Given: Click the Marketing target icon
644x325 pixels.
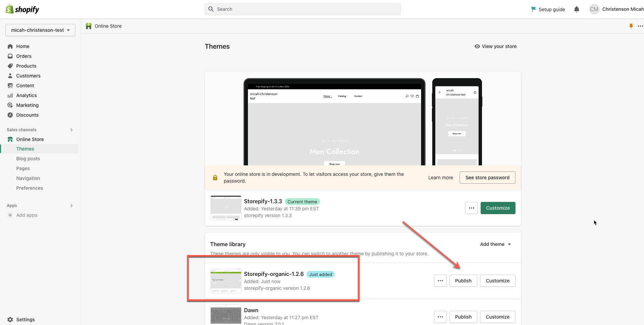Looking at the screenshot, I should click(10, 105).
